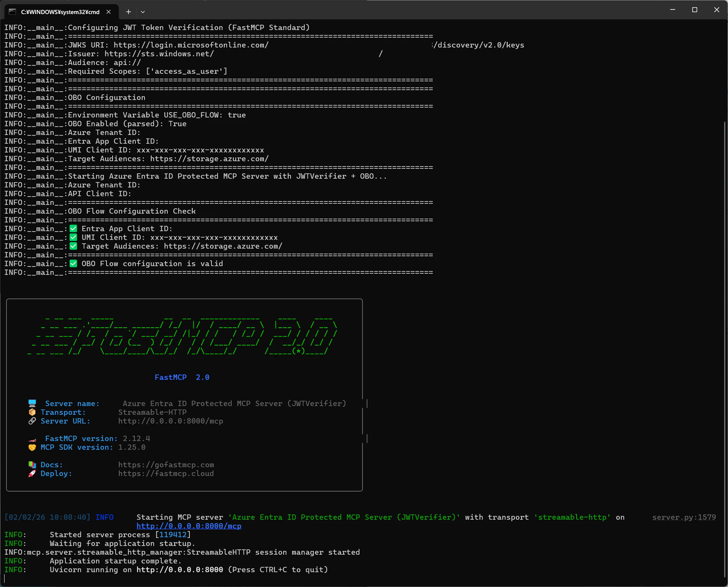This screenshot has height=587, width=728.
Task: Click the 'server.py:1579' source reference
Action: coord(684,517)
